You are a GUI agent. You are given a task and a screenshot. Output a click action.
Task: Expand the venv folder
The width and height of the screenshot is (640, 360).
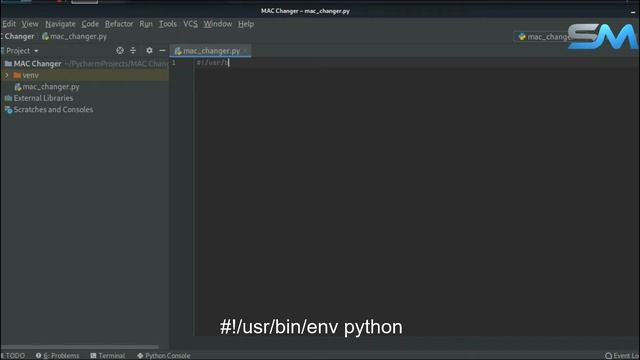point(7,75)
